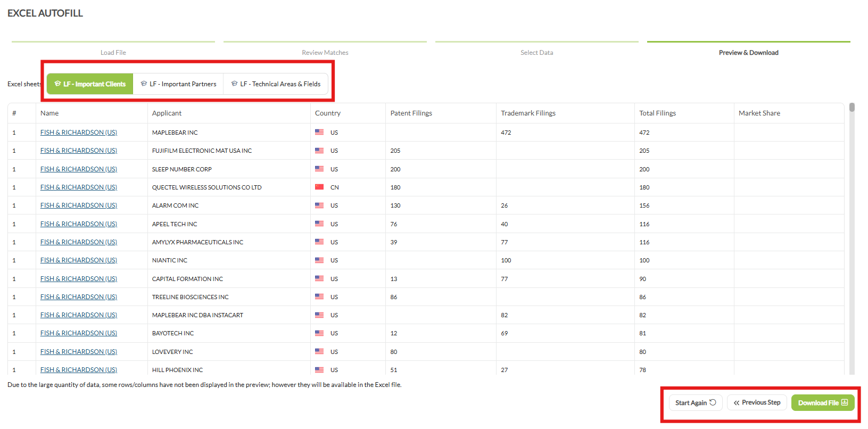Go to the Load File step
This screenshot has height=429, width=868.
[113, 52]
